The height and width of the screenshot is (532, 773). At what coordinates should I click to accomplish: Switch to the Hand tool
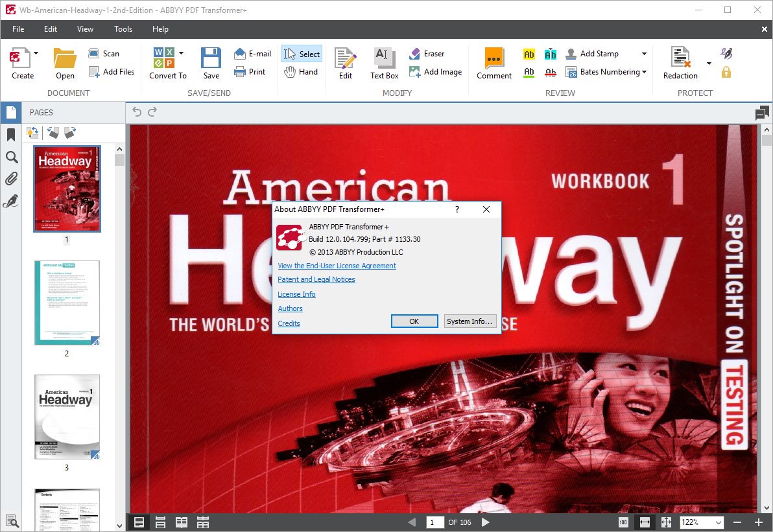301,72
